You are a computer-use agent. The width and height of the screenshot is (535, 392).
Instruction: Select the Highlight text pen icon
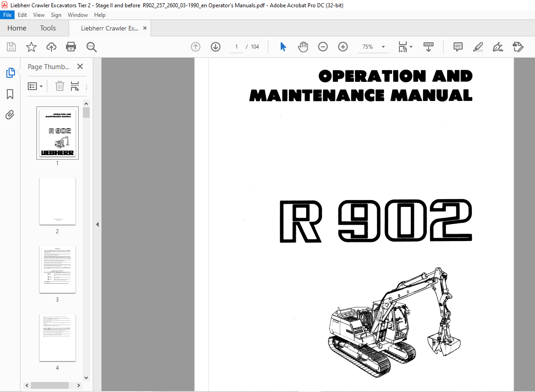(x=478, y=47)
